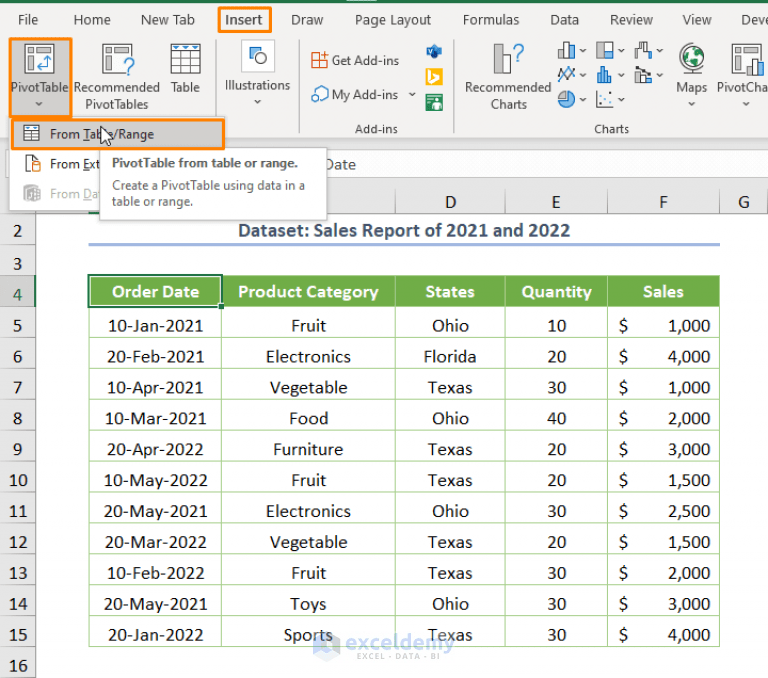The height and width of the screenshot is (678, 768).
Task: Expand the Illustrations dropdown arrow
Action: 258,102
